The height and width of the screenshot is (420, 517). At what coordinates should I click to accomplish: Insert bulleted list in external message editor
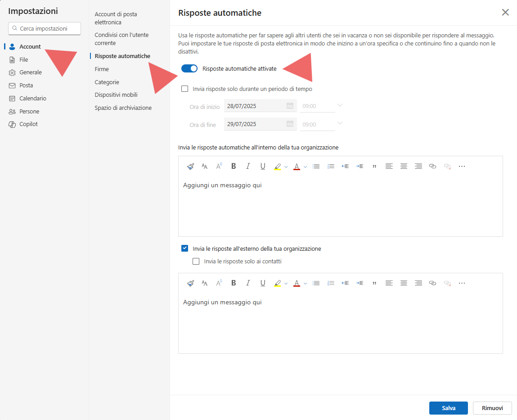pos(316,283)
